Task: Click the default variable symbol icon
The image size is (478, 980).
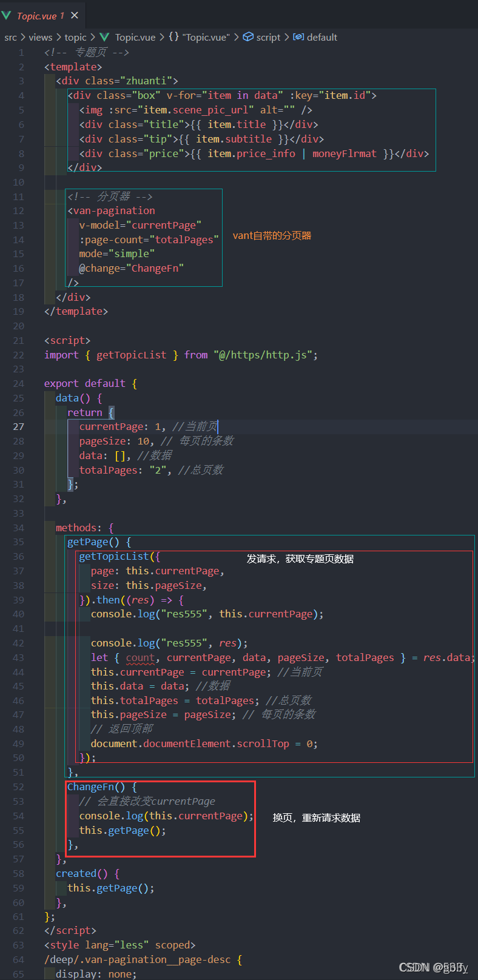Action: tap(298, 37)
